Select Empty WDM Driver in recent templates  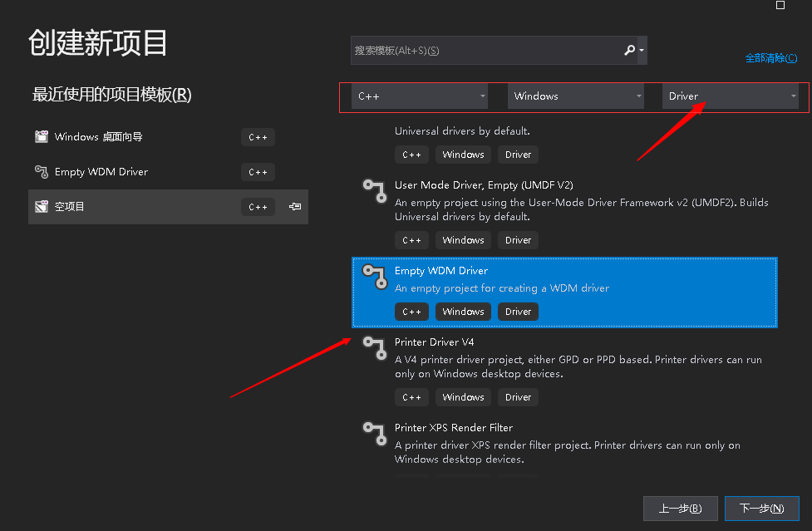point(168,172)
